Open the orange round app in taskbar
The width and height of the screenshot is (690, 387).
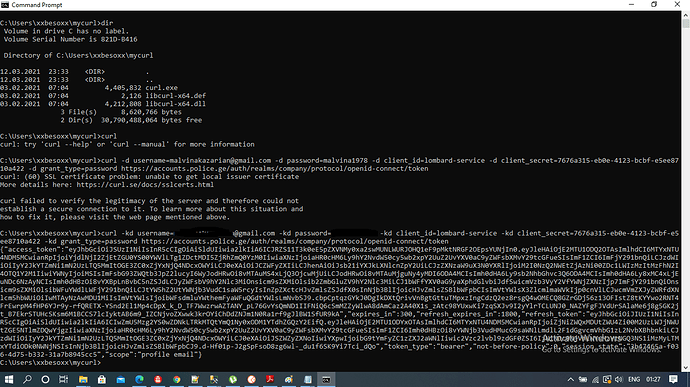(x=252, y=380)
